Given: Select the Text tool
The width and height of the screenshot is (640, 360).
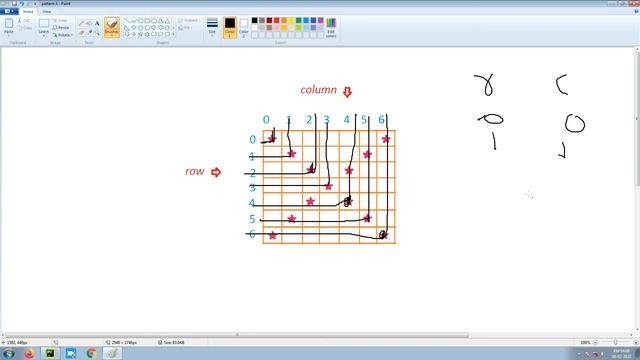Looking at the screenshot, I should click(97, 24).
